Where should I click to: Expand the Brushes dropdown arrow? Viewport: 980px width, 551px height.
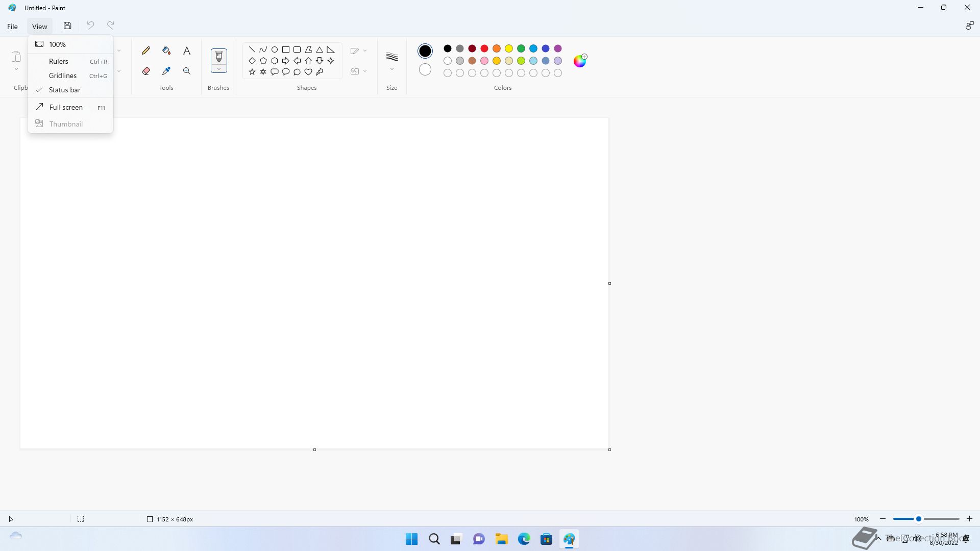pyautogui.click(x=218, y=69)
